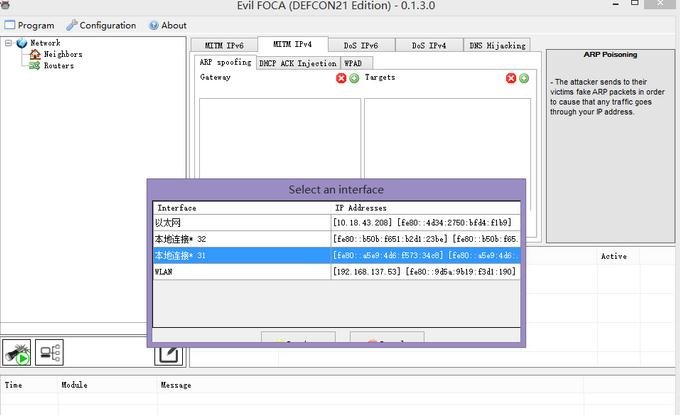The width and height of the screenshot is (680, 415).
Task: Click the Evil FOCA title bar app icon
Action: point(5,4)
